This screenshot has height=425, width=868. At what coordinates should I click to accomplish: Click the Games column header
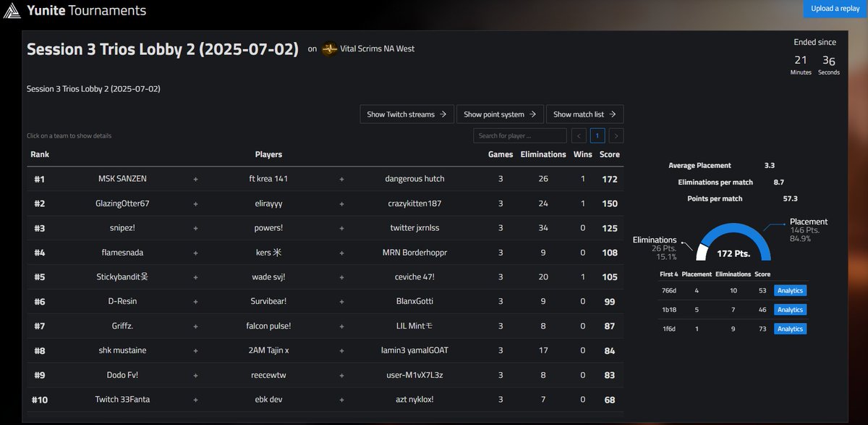[x=501, y=154]
